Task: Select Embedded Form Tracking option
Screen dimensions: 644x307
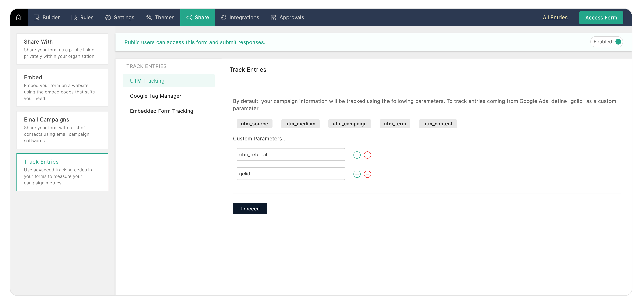Action: [x=162, y=111]
